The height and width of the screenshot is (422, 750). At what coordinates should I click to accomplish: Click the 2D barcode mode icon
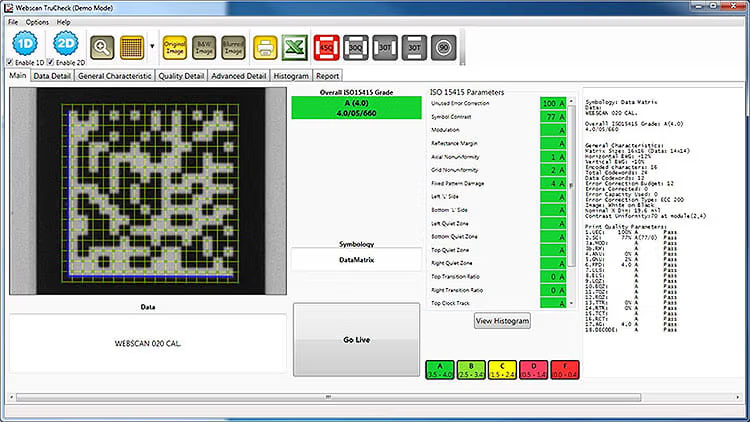pyautogui.click(x=66, y=43)
